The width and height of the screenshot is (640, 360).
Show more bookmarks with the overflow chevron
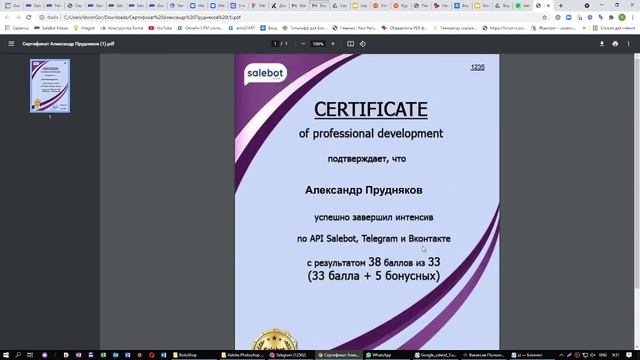[x=584, y=28]
